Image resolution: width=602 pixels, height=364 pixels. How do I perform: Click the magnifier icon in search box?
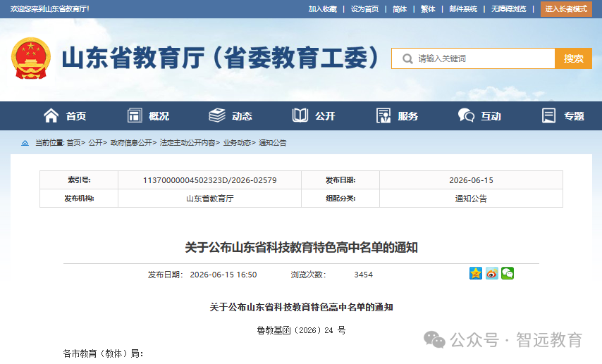tap(407, 58)
